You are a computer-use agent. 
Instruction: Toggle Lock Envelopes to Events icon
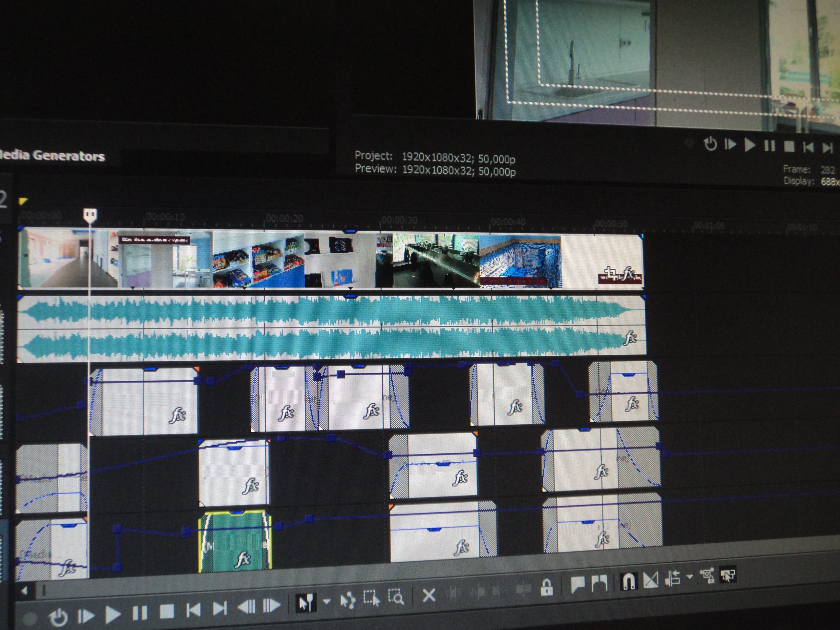pos(707,576)
